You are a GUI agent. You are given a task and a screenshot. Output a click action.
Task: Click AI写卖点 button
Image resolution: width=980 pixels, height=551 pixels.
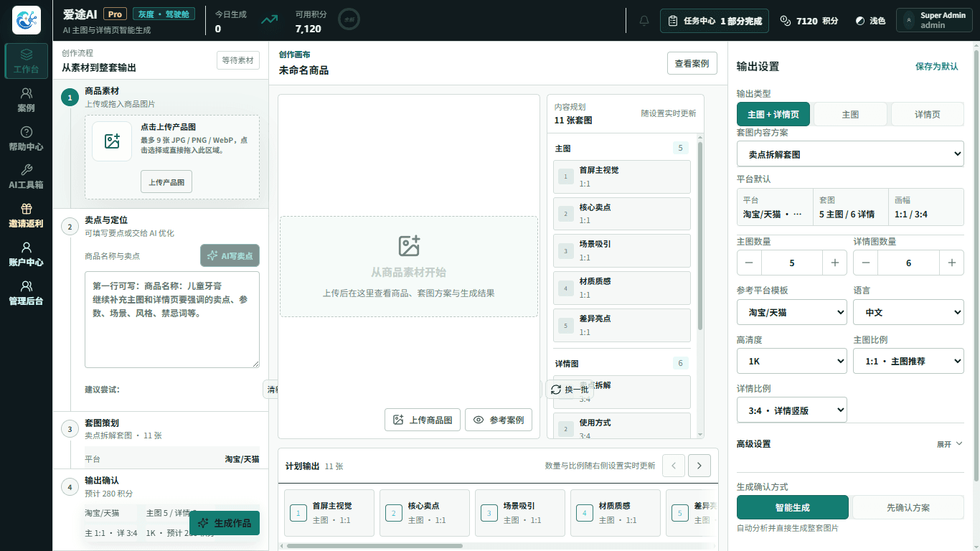(230, 255)
